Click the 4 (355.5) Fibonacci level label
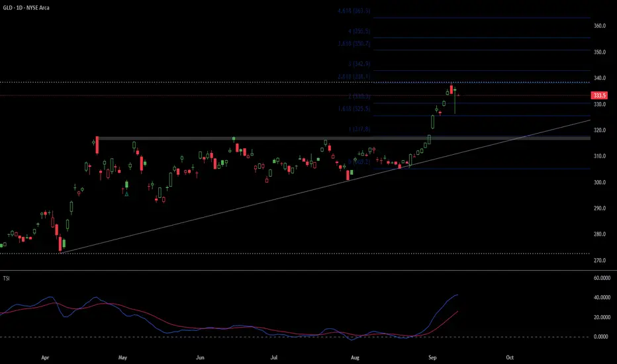Screen dimensions: 617x364 [x=359, y=31]
